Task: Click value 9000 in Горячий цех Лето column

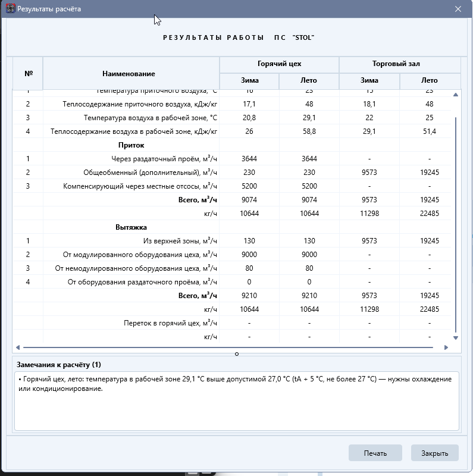Action: (309, 255)
